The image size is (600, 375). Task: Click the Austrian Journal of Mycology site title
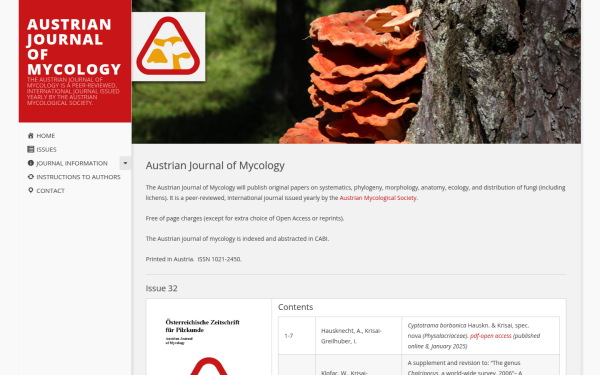pos(74,47)
